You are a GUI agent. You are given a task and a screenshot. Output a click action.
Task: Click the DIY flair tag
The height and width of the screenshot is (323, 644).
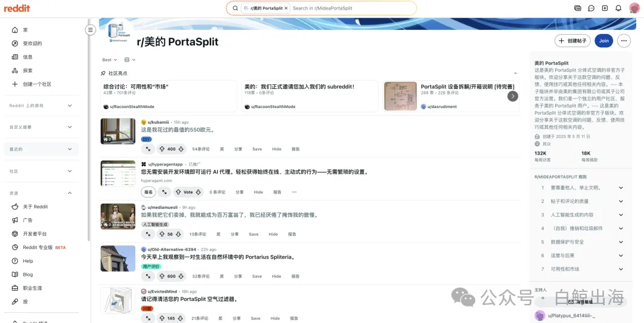(146, 140)
